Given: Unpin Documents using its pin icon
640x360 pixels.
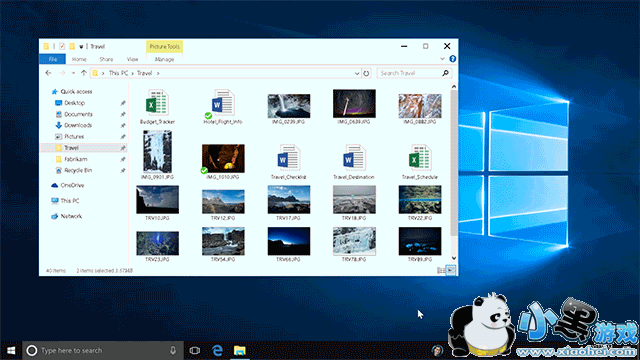Looking at the screenshot, I should point(122,115).
